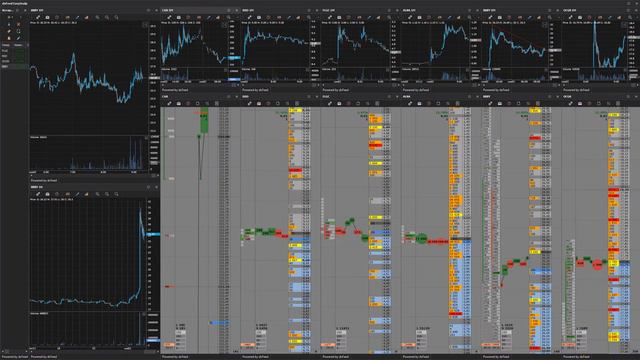This screenshot has width=640, height=360.
Task: Click Powered by dxFeed under the large upper-left BBBY chart
Action: (44, 180)
